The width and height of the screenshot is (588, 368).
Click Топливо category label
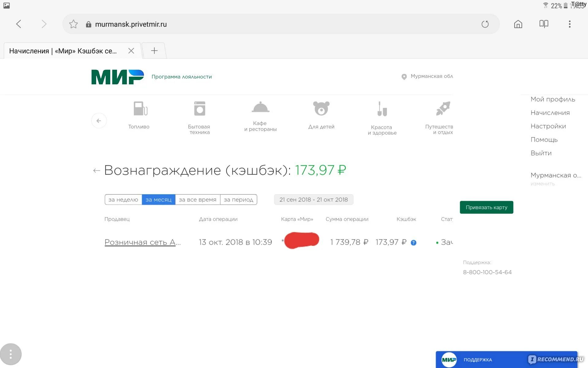point(139,127)
